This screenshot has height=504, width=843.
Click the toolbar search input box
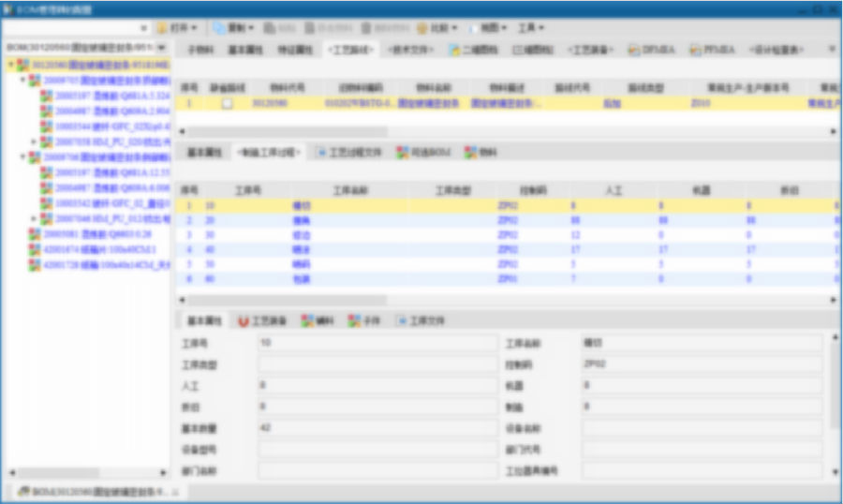(71, 27)
